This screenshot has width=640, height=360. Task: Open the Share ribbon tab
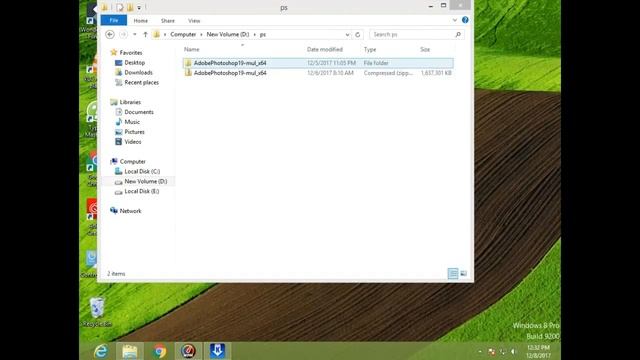tap(167, 21)
